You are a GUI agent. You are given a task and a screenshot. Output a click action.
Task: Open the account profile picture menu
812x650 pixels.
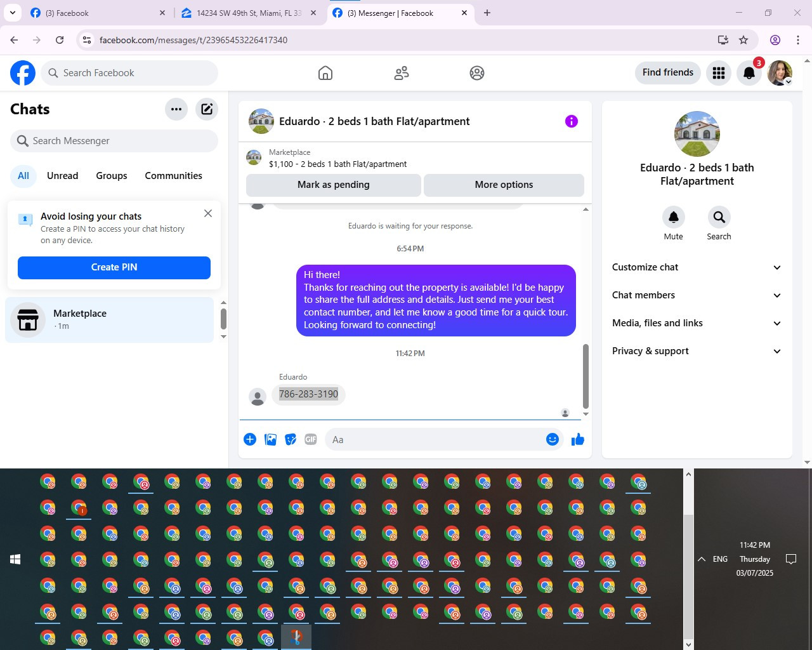click(x=780, y=73)
